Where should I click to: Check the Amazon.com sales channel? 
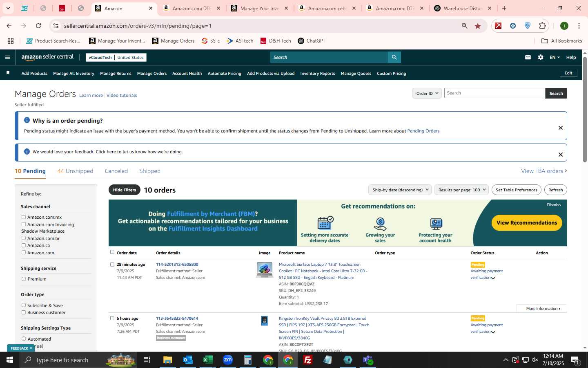click(x=24, y=252)
